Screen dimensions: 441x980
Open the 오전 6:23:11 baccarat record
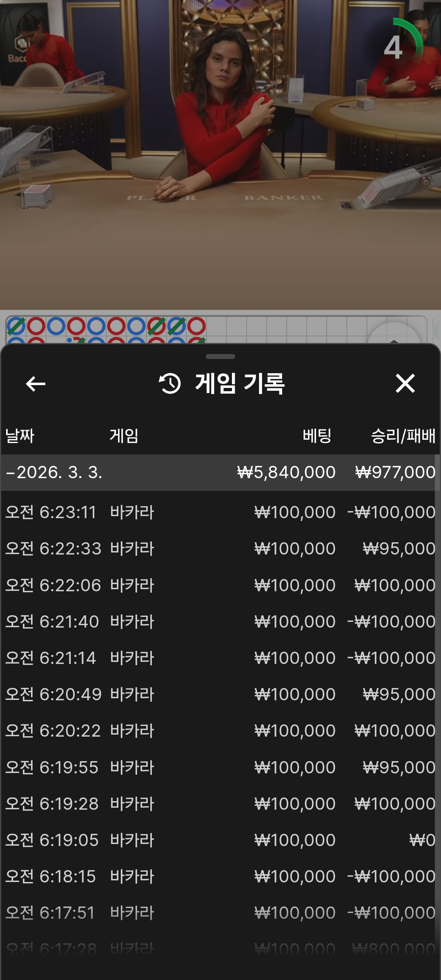coord(220,512)
